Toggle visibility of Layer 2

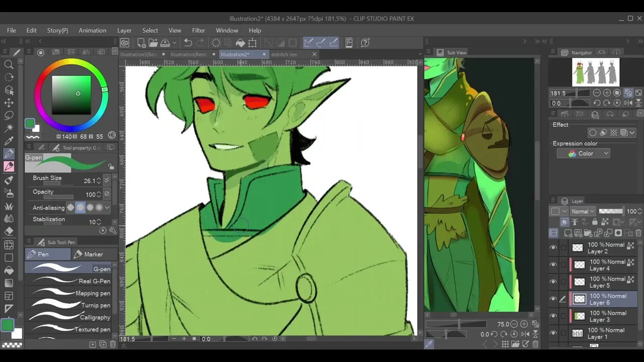(x=553, y=248)
